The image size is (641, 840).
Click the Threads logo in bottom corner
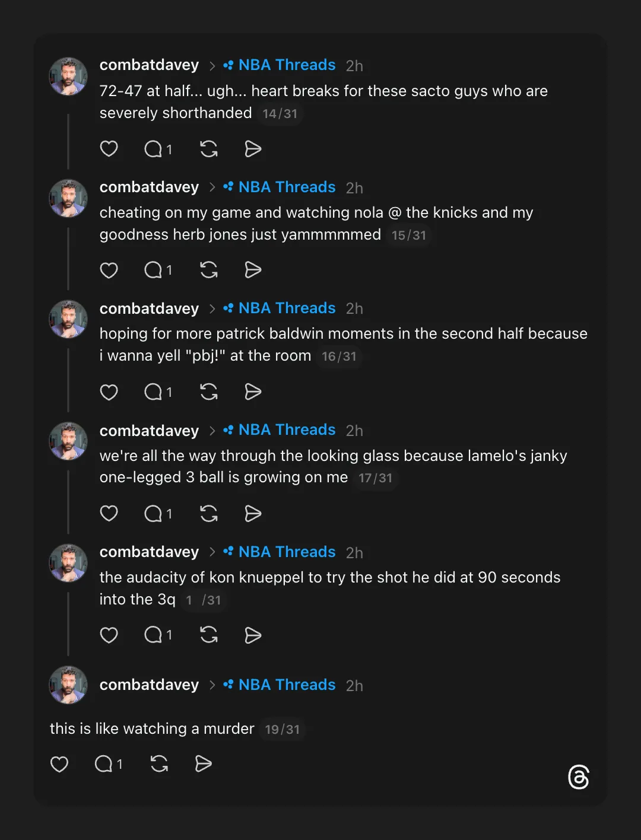coord(578,777)
